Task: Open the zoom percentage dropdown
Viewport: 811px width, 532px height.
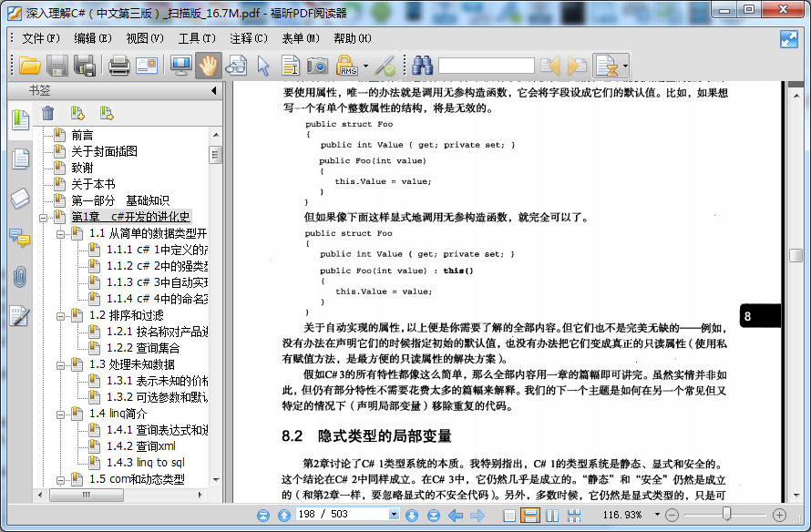Action: click(x=657, y=515)
